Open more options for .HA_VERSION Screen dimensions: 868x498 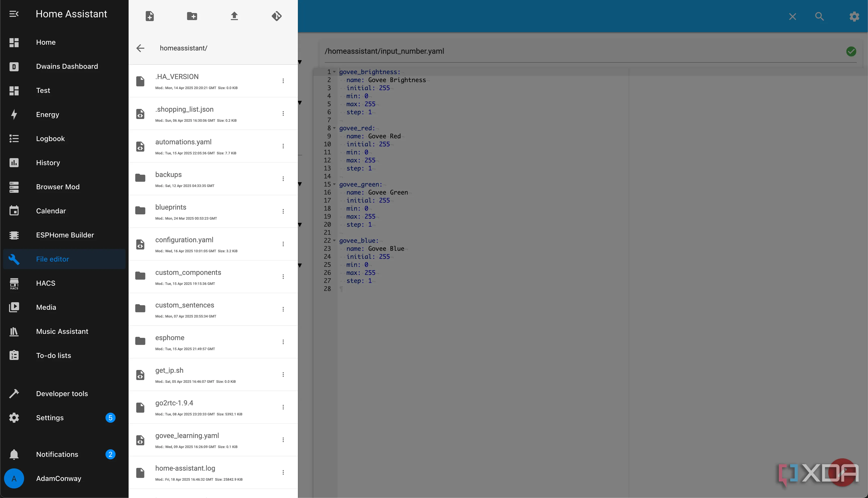[x=283, y=81]
